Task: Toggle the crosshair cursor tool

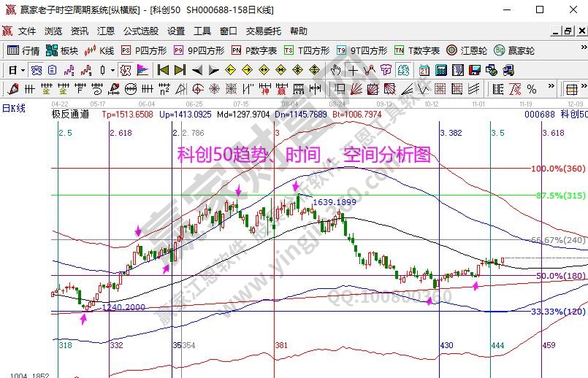Action: tap(353, 70)
